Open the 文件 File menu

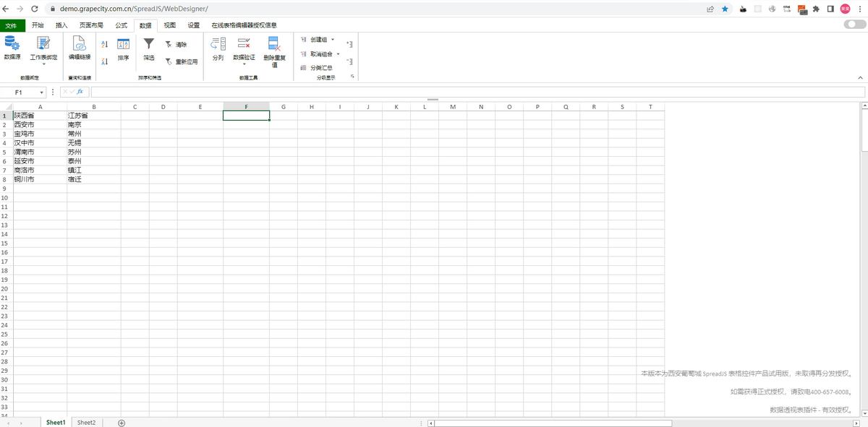(x=11, y=25)
